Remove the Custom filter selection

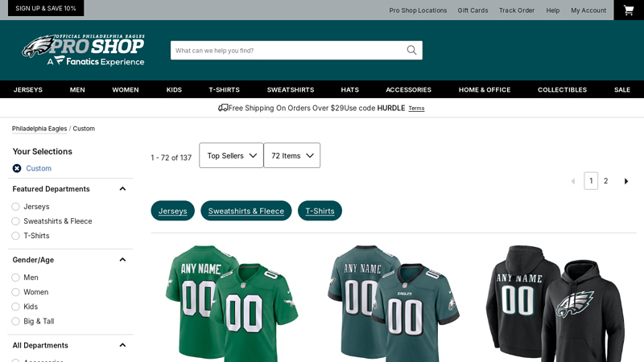(x=17, y=168)
